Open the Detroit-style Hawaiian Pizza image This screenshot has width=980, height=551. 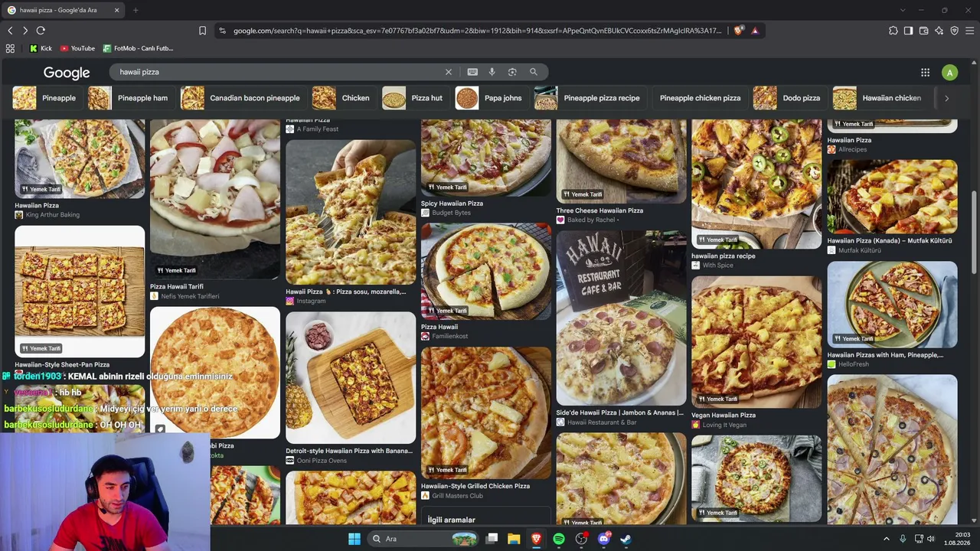[x=351, y=378]
